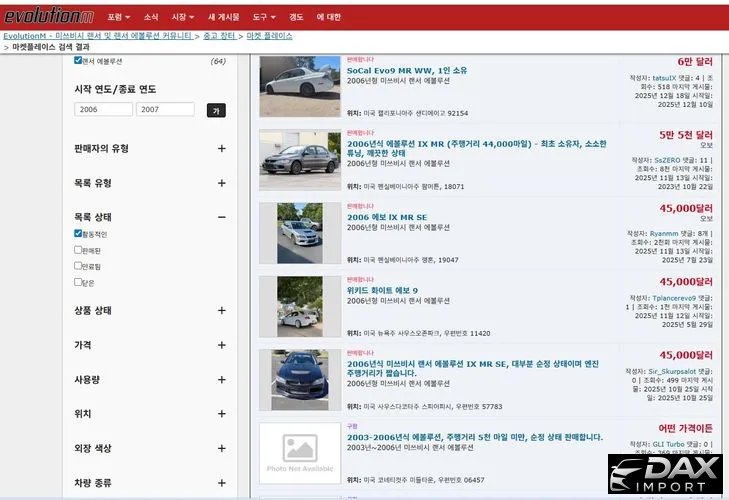Expand 판매자의 유형 with plus icon

222,149
